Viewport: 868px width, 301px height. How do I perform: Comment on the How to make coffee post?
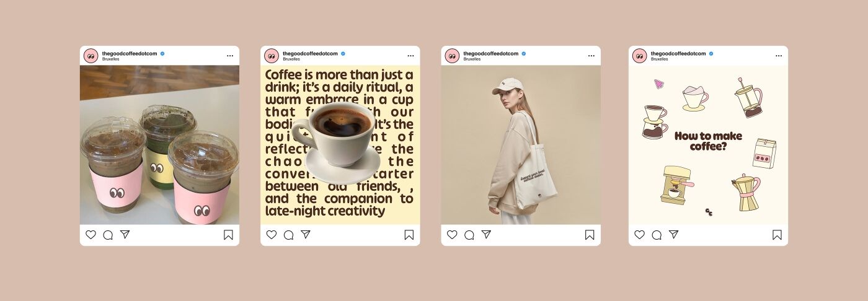point(657,235)
